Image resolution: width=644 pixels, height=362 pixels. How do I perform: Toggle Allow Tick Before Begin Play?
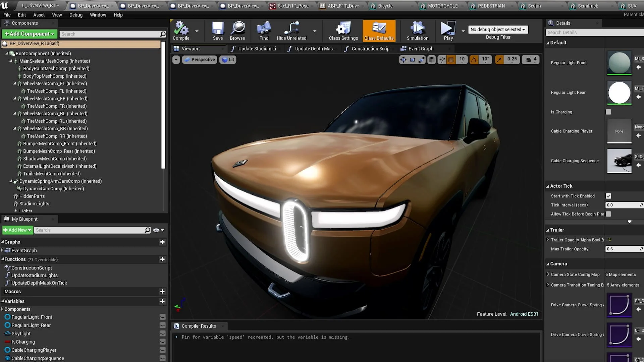pos(608,214)
